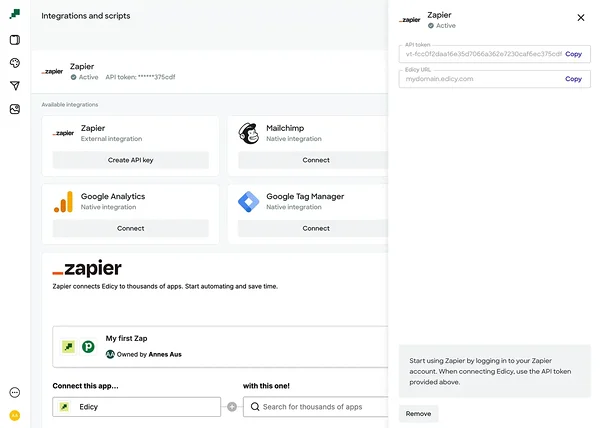The width and height of the screenshot is (600, 428).
Task: Open the design palette icon in sidebar
Action: point(15,63)
